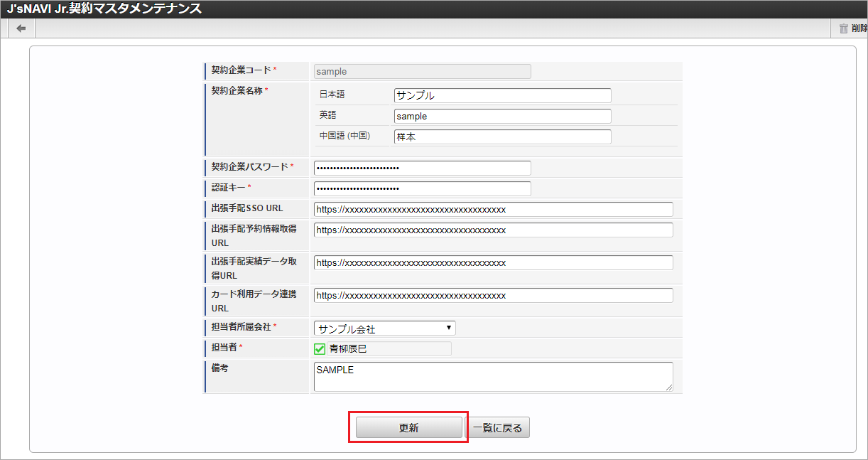Click the back arrow icon in toolbar
This screenshot has width=868, height=460.
[x=21, y=28]
